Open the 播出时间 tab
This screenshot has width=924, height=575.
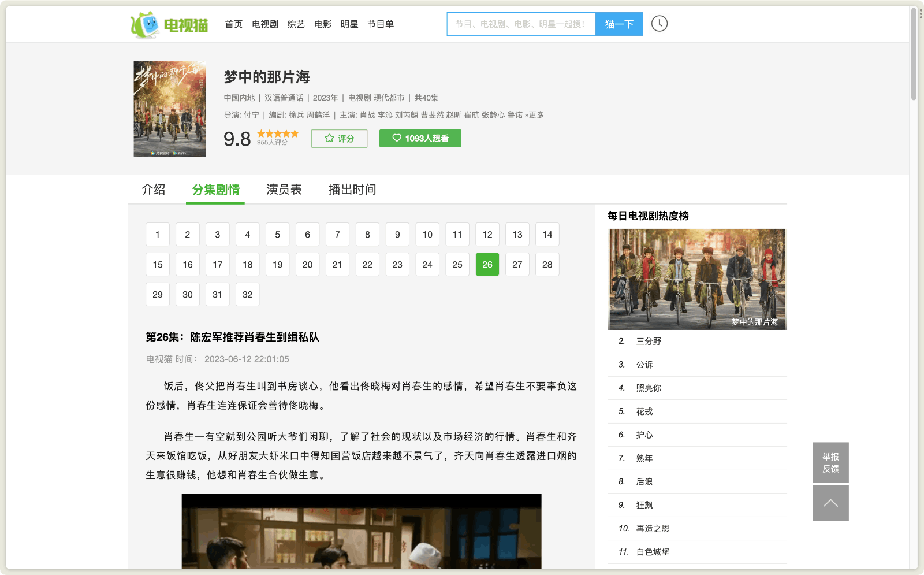[x=352, y=190]
